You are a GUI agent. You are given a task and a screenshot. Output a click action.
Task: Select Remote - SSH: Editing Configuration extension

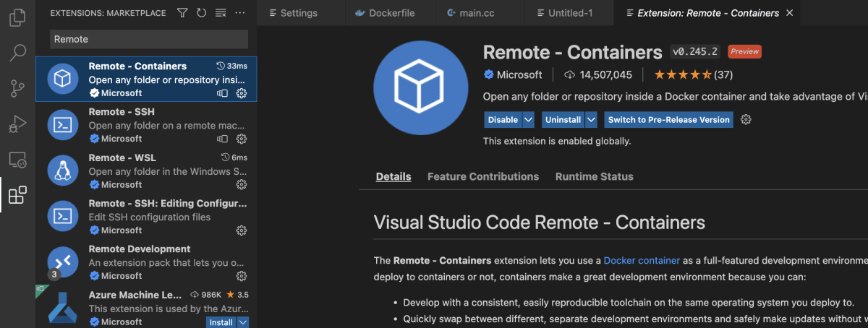pos(146,216)
